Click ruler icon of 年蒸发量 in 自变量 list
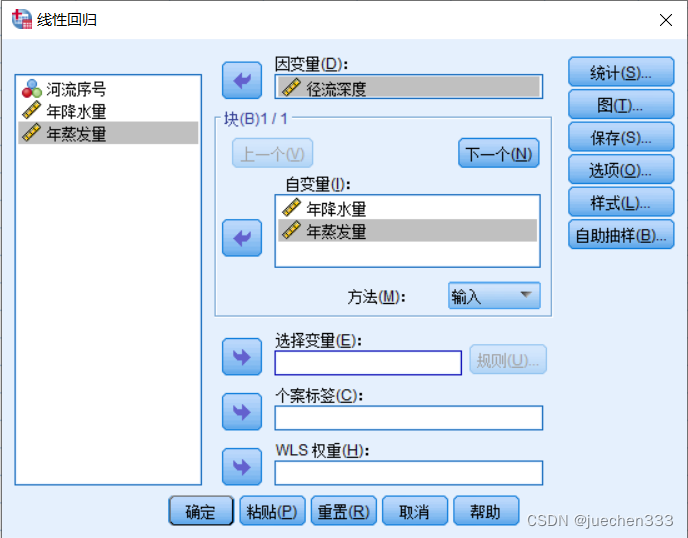 coord(291,230)
